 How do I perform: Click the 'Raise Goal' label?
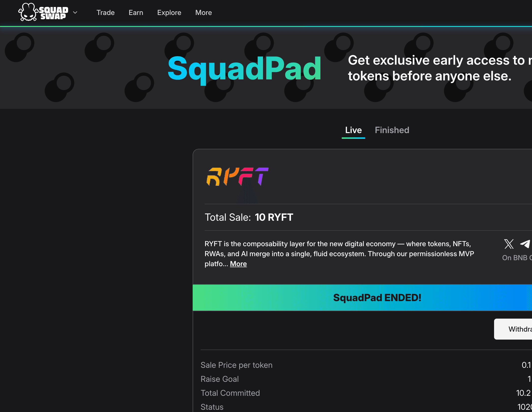(x=220, y=379)
